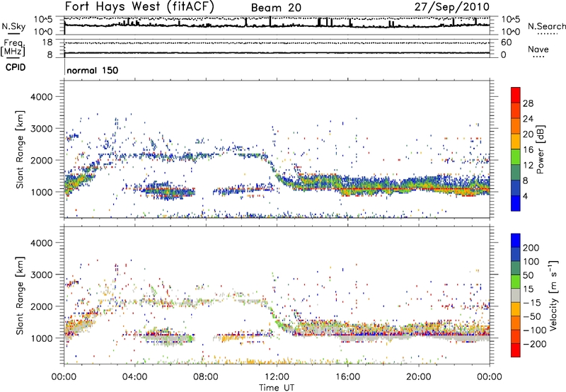This screenshot has height=392, width=566.
Task: Select the -200 label on velocity colorbar
Action: point(534,344)
